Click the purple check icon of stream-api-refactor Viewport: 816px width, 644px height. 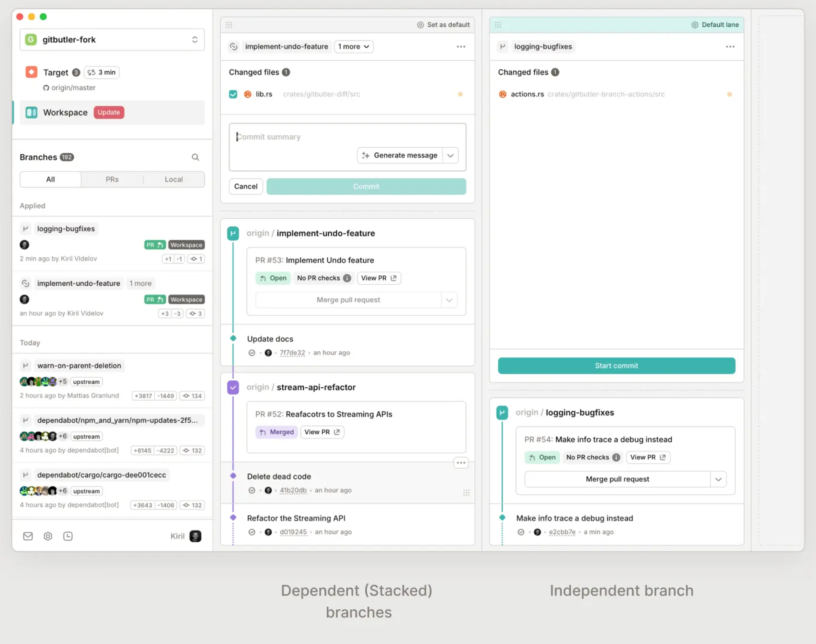point(233,387)
